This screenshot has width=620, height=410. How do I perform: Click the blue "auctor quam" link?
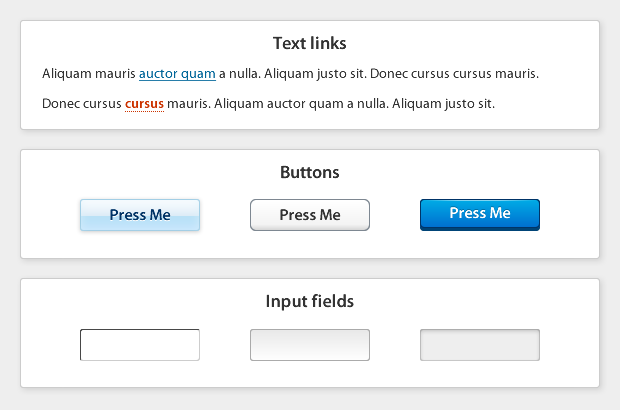[177, 74]
